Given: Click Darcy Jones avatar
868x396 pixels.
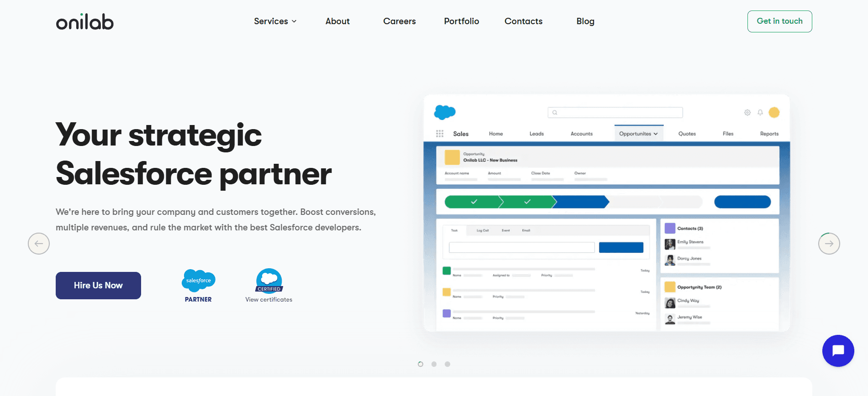Looking at the screenshot, I should click(x=670, y=260).
